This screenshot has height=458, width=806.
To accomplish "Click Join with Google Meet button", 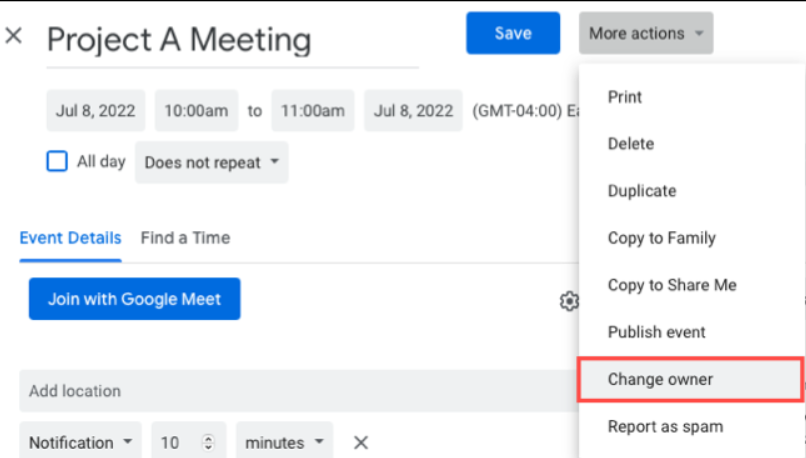I will (x=134, y=299).
